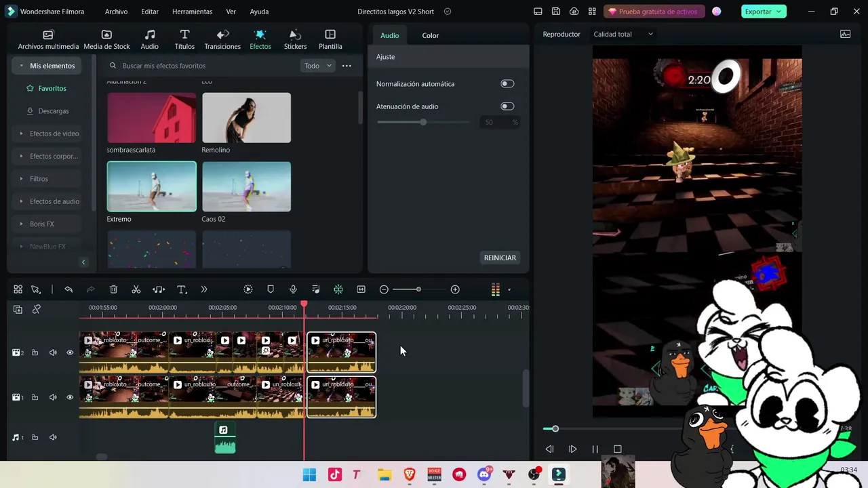Viewport: 868px width, 488px height.
Task: Open the audio meter level icon
Action: click(x=496, y=289)
